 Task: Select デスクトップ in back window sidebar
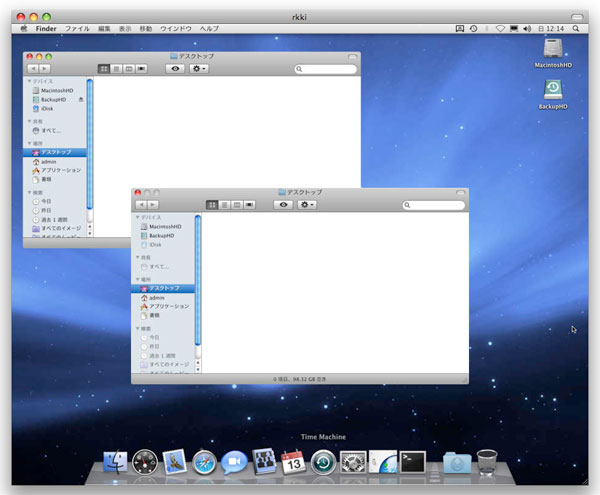[x=55, y=152]
